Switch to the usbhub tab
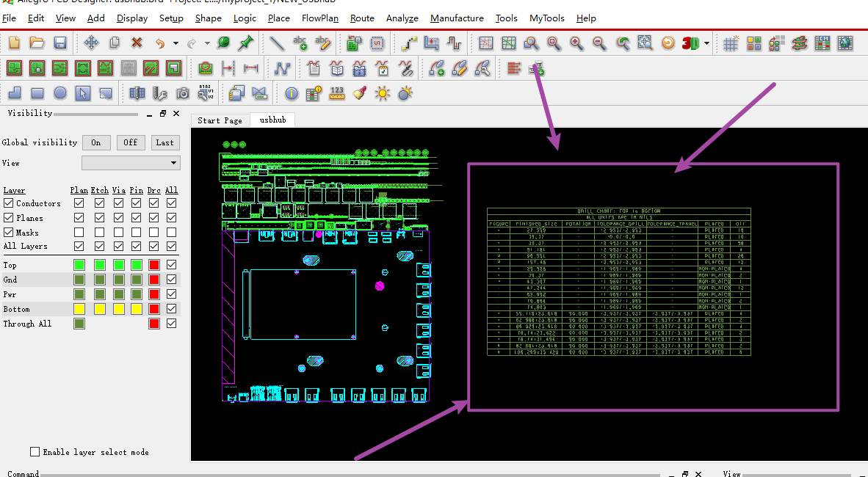Image resolution: width=868 pixels, height=477 pixels. [273, 120]
